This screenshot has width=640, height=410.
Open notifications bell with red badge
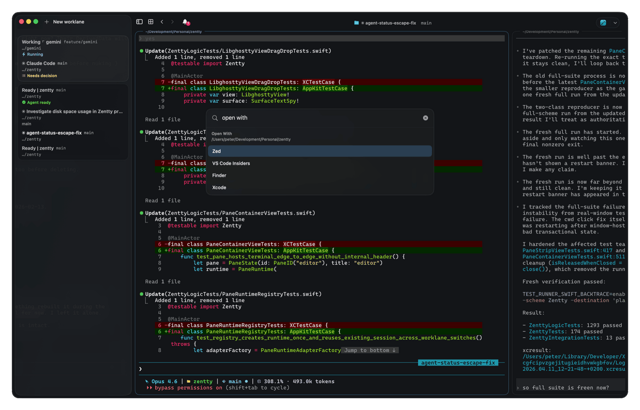coord(186,22)
